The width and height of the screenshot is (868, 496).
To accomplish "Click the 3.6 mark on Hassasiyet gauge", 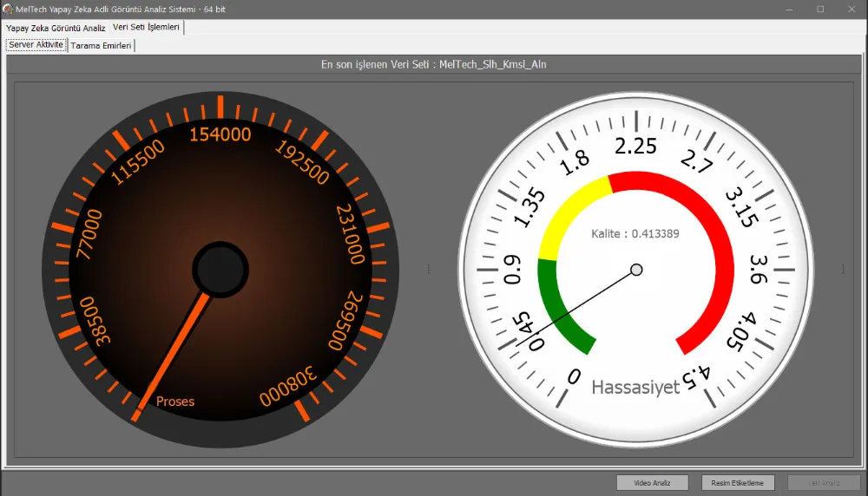I will pos(759,270).
